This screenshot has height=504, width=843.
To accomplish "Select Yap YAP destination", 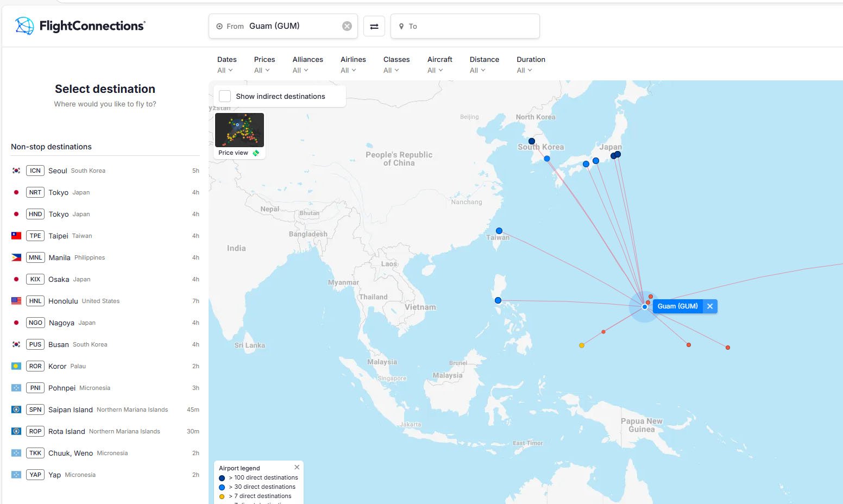I will pyautogui.click(x=105, y=475).
